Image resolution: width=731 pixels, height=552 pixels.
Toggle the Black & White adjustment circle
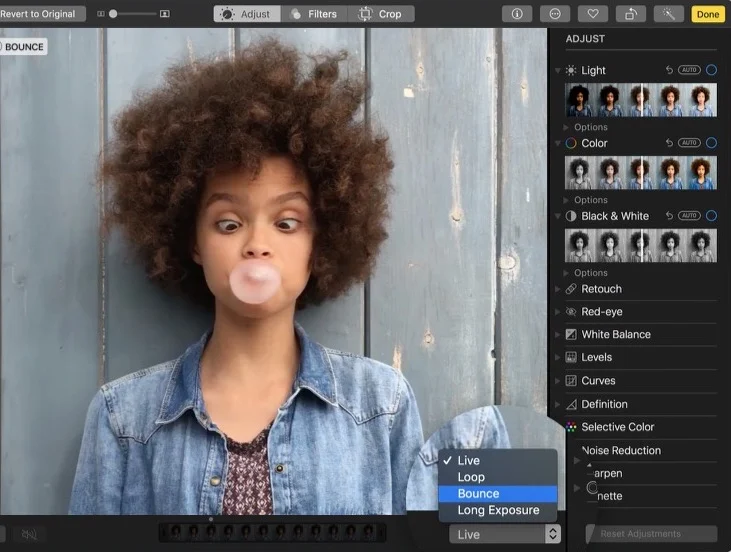[711, 216]
